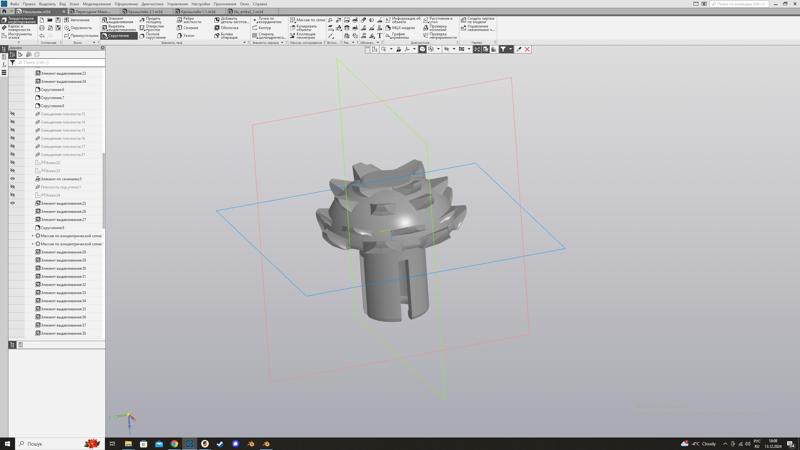Click the Ребро жесткости rib tool

[x=190, y=20]
